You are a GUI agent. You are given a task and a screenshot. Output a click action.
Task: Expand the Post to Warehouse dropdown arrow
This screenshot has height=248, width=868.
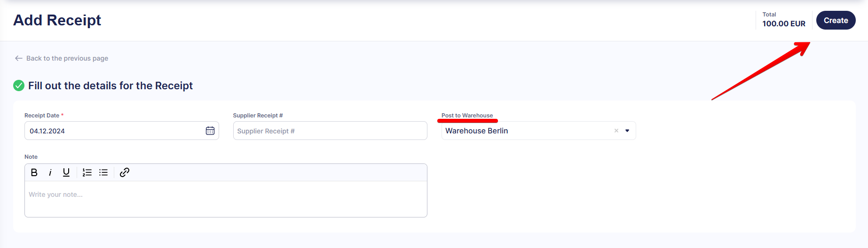[627, 131]
